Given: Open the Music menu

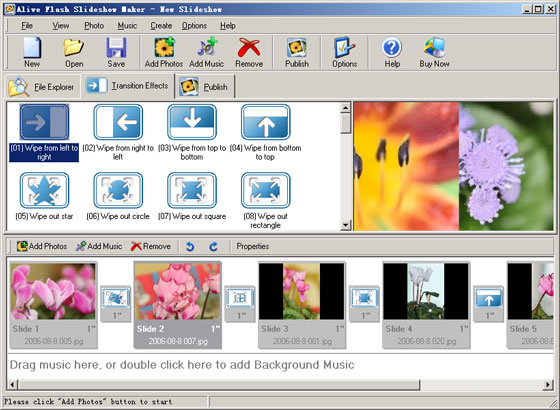Looking at the screenshot, I should click(x=127, y=26).
